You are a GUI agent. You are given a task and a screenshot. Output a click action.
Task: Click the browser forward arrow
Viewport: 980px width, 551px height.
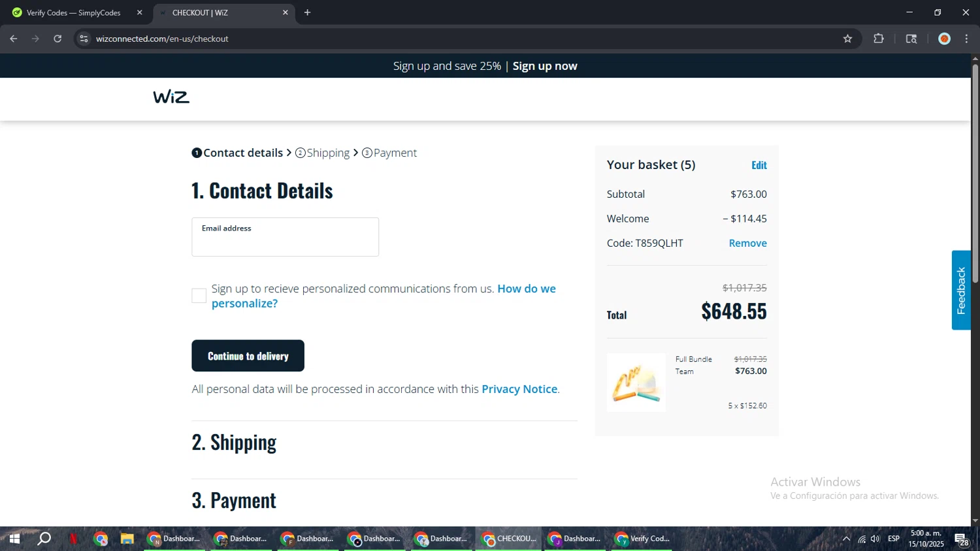click(35, 39)
